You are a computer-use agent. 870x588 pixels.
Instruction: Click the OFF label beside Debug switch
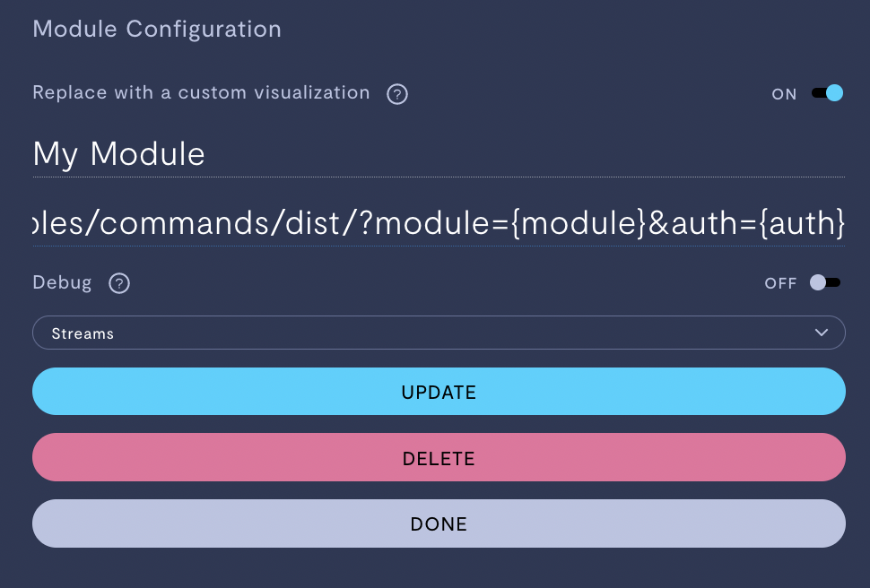coord(780,283)
